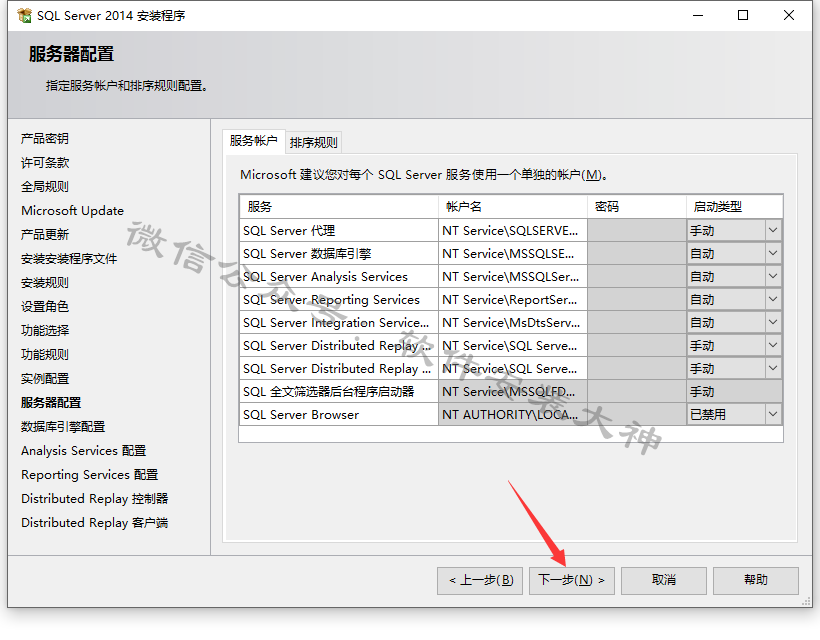Click the 帮助 button
This screenshot has height=640, width=820.
tap(756, 580)
